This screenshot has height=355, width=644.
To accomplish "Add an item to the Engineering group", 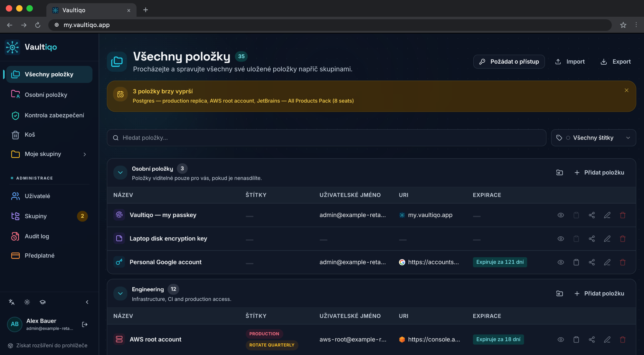I will (x=599, y=294).
